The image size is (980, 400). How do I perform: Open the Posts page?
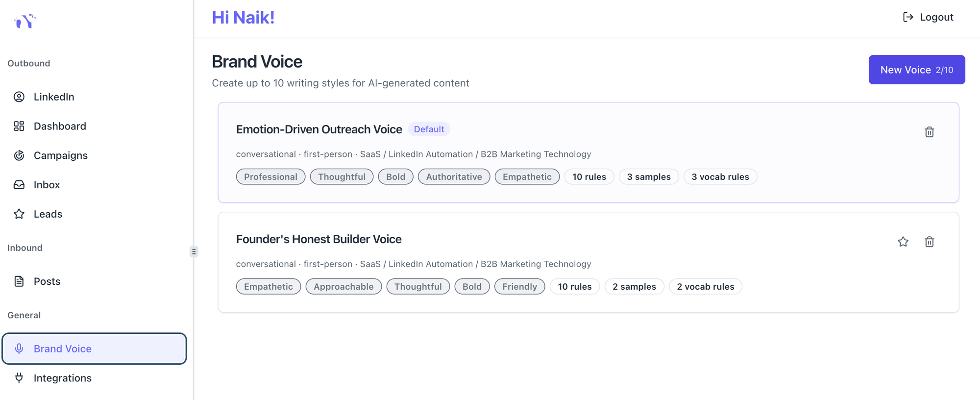coord(47,281)
